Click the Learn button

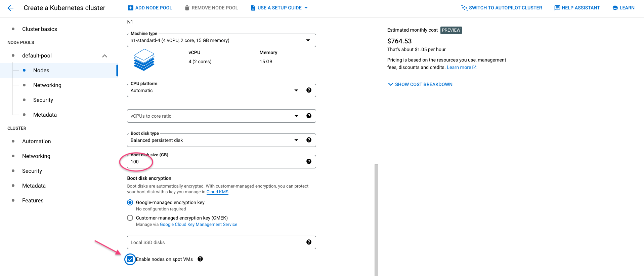tap(624, 8)
